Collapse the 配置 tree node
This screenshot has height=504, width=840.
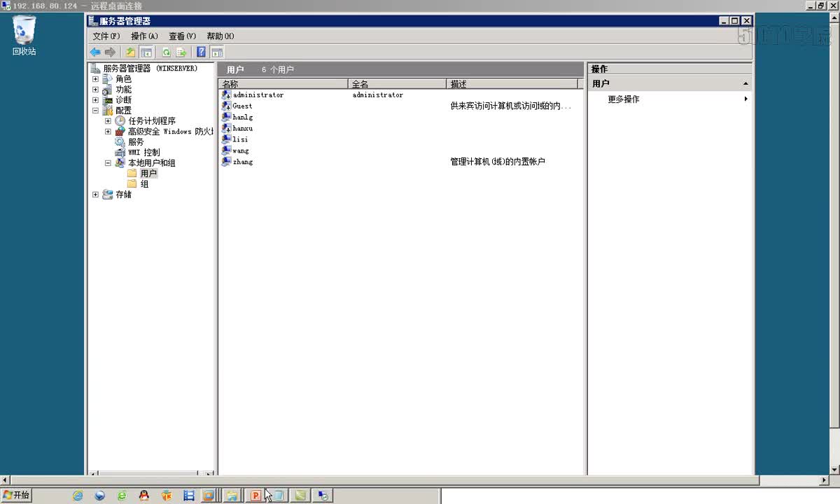[95, 111]
